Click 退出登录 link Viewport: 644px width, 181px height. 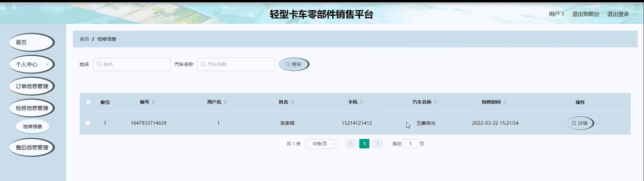click(618, 14)
